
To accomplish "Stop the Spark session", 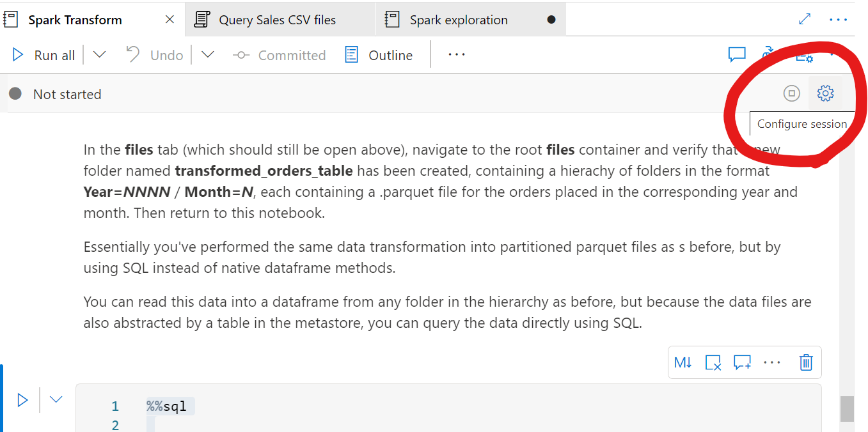I will click(791, 93).
